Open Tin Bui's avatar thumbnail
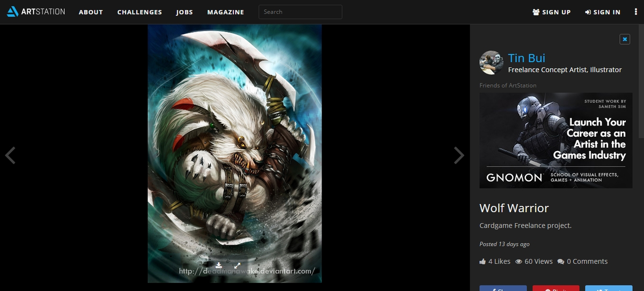 coord(491,63)
